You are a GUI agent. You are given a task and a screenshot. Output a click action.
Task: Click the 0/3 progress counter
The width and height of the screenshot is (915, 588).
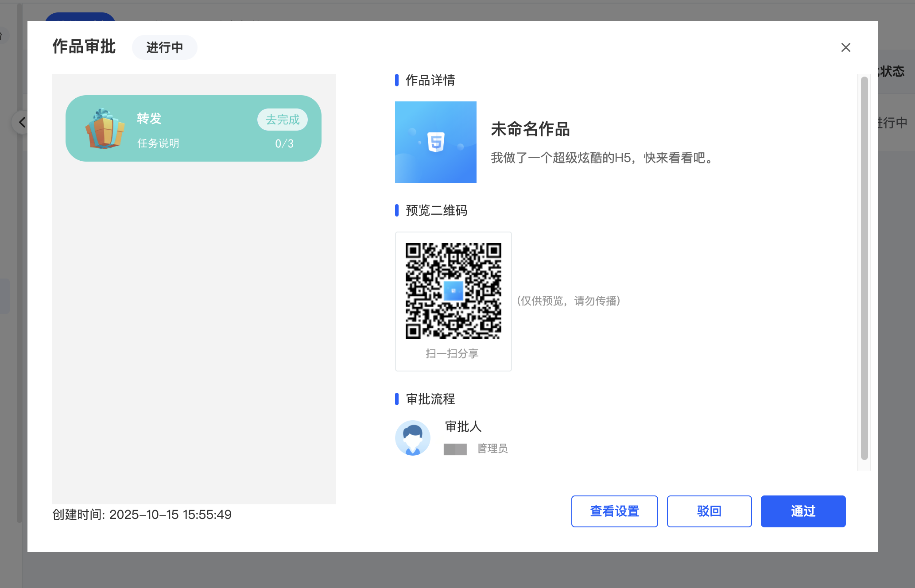pos(284,143)
